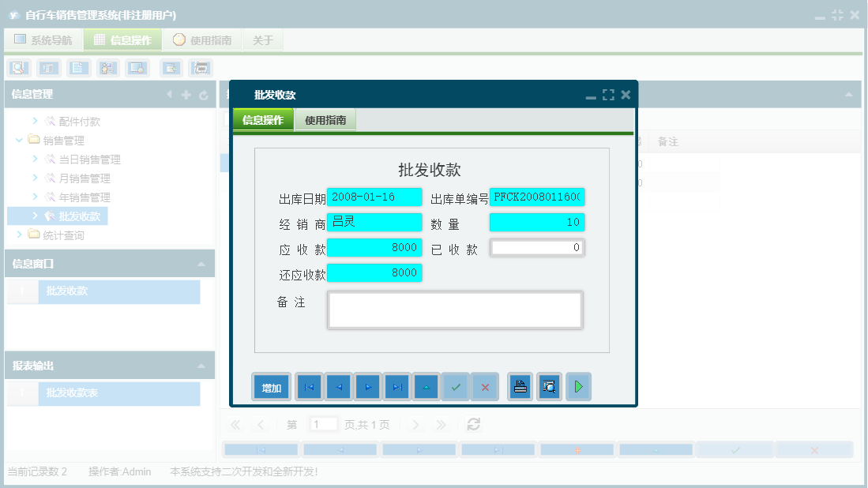Image resolution: width=868 pixels, height=488 pixels.
Task: Cancel the edit with the red X icon
Action: pyautogui.click(x=485, y=386)
